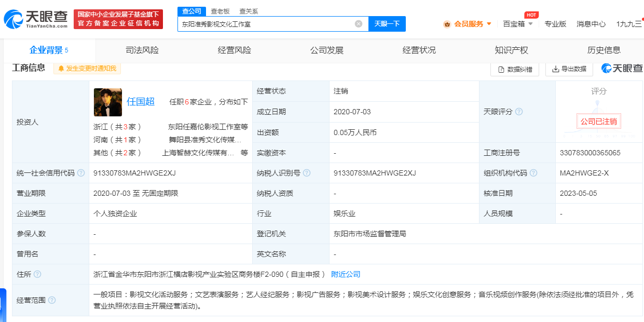Click the 登记机关 value 东阳市市场监督管理局
Image resolution: width=644 pixels, height=322 pixels.
pos(370,234)
